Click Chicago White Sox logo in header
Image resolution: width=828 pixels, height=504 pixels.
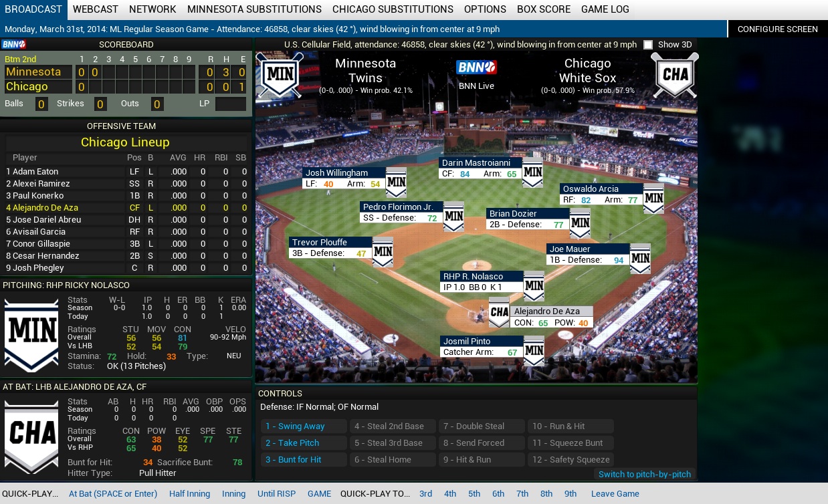[x=675, y=75]
